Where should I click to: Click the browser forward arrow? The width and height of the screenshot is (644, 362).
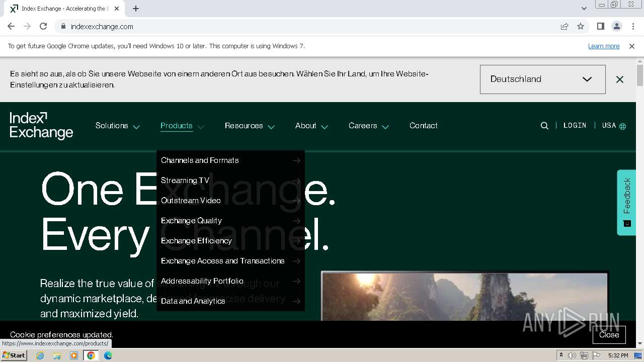(27, 26)
